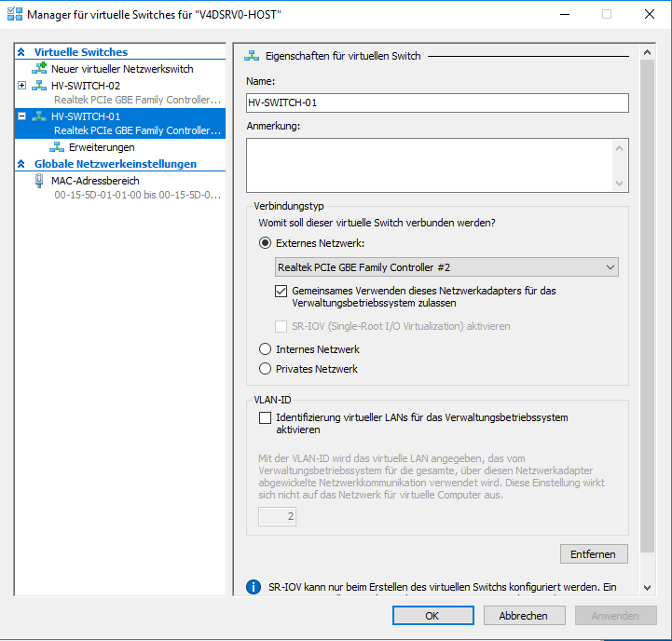Viewport: 672px width, 641px height.
Task: Select the Privates Netzwerk radio button
Action: [266, 369]
